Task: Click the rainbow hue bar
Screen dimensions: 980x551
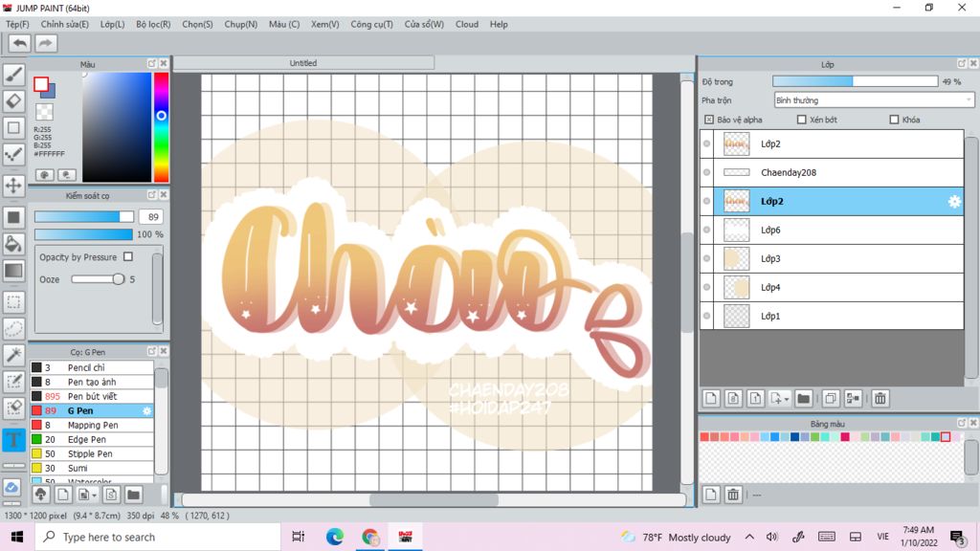Action: 161,127
